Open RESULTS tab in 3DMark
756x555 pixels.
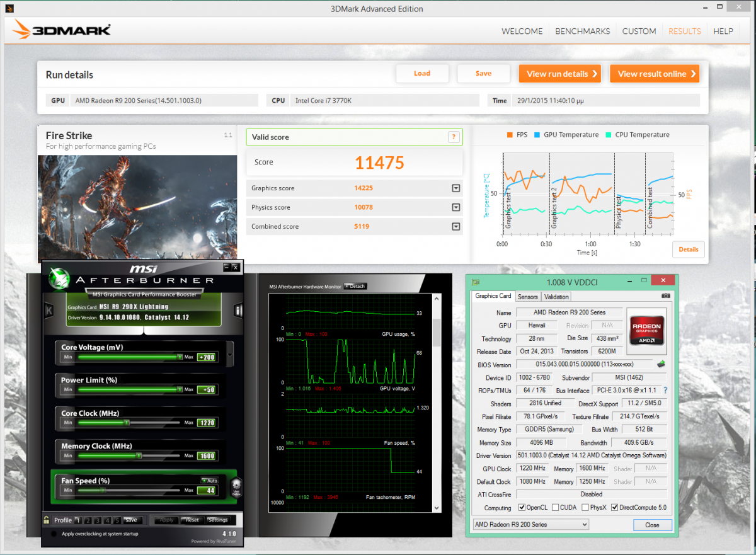coord(684,31)
